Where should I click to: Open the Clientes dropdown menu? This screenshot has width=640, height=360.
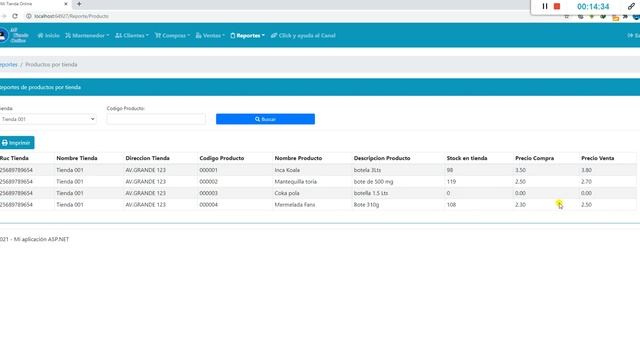point(132,36)
